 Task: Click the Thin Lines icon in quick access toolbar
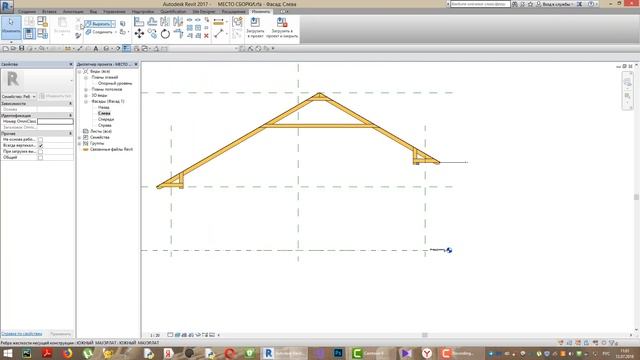tap(127, 49)
